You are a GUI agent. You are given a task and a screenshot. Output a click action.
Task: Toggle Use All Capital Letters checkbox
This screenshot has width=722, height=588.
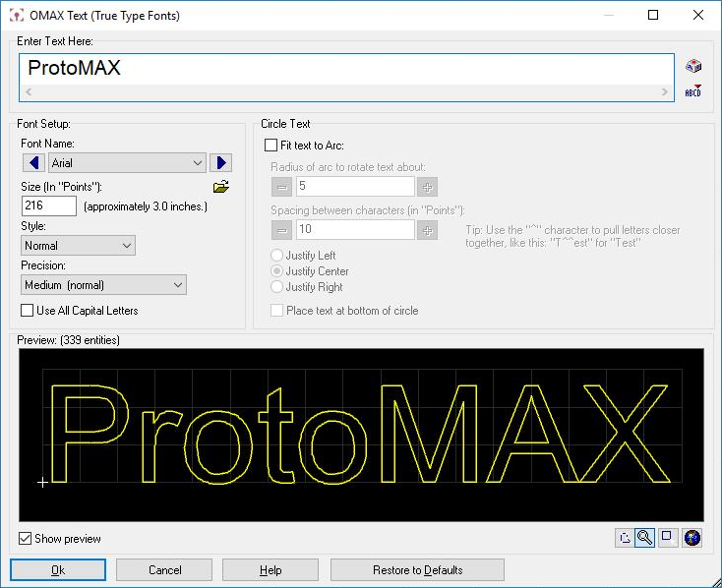[x=28, y=311]
